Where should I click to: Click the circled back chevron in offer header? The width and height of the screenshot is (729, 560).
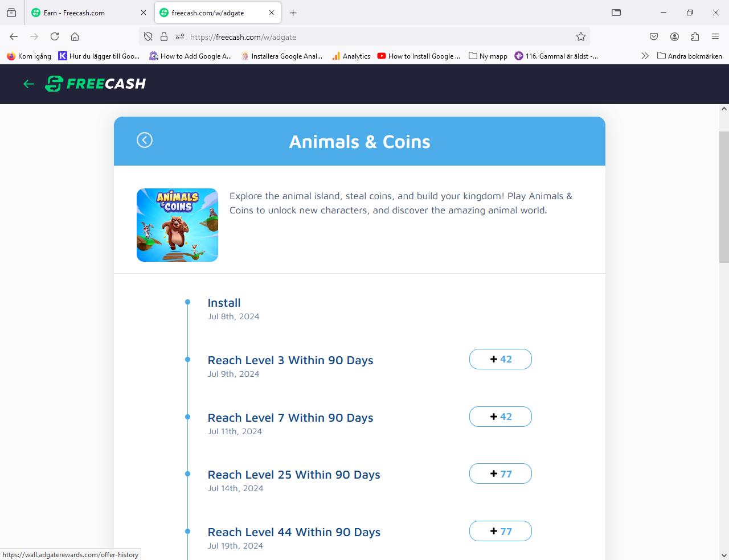[145, 140]
